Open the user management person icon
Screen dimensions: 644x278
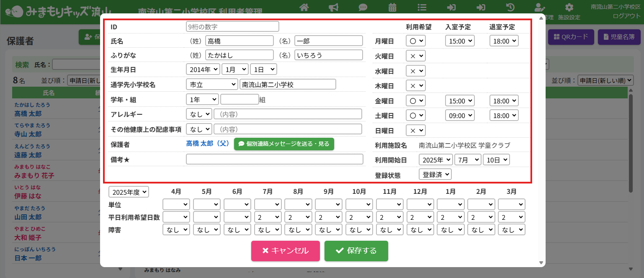[540, 7]
